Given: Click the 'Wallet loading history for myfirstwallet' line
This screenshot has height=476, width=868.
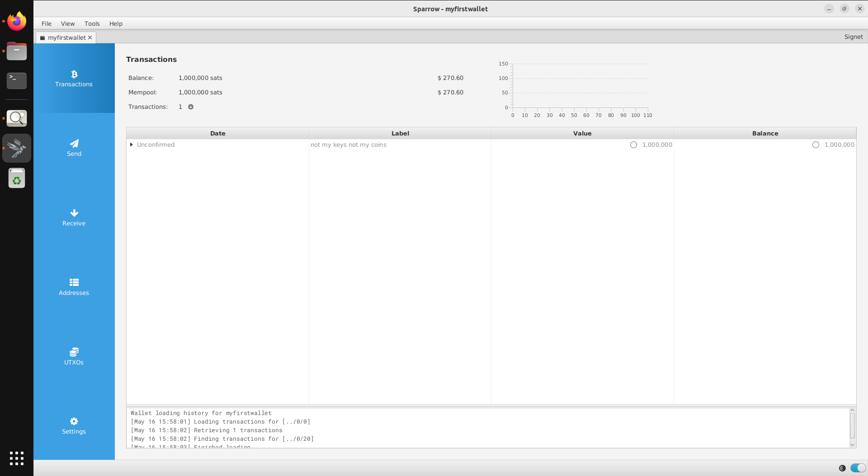Looking at the screenshot, I should coord(201,413).
